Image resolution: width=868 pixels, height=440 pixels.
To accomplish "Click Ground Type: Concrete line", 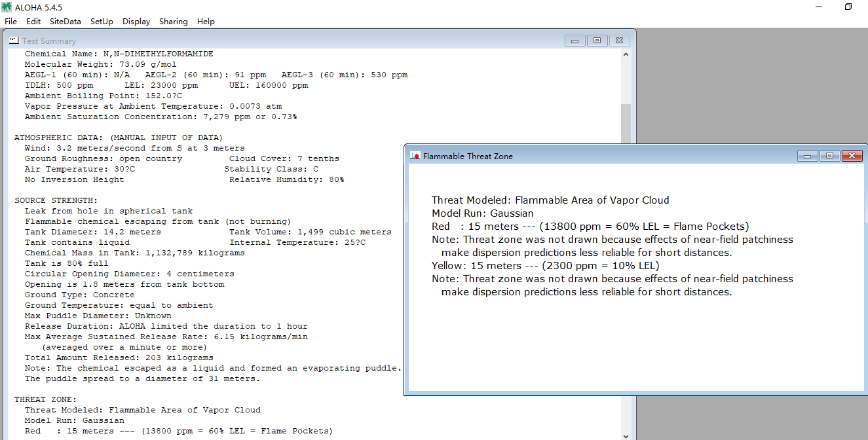I will 80,295.
